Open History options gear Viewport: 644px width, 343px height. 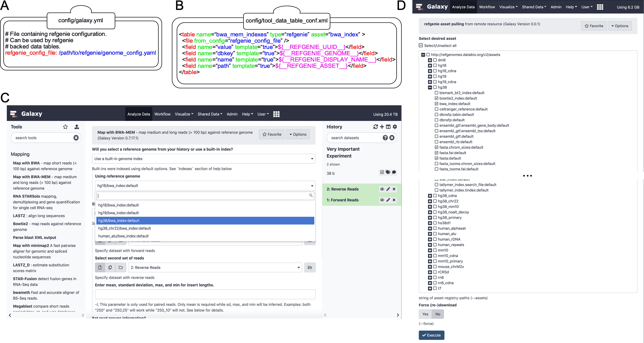click(395, 127)
